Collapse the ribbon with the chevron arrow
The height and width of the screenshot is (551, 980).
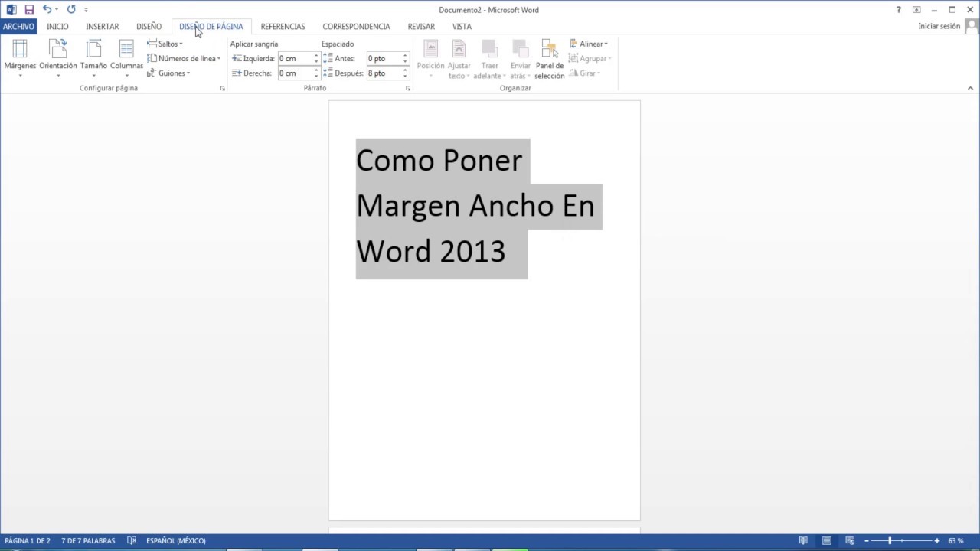pos(971,89)
